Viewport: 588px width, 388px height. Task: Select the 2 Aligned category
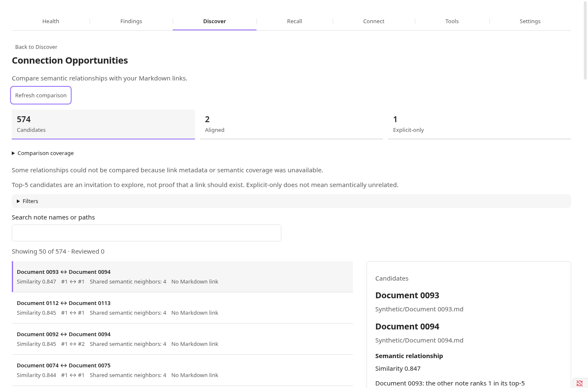(x=291, y=124)
